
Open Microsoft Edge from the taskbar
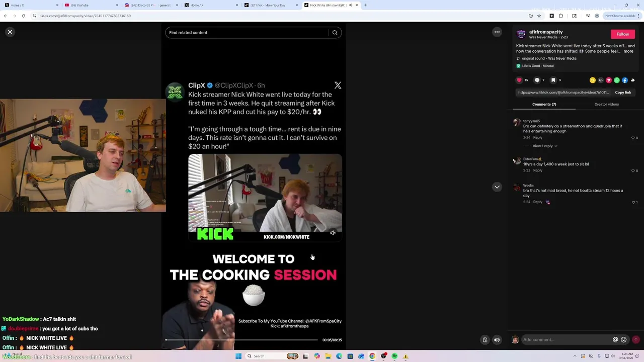click(339, 356)
